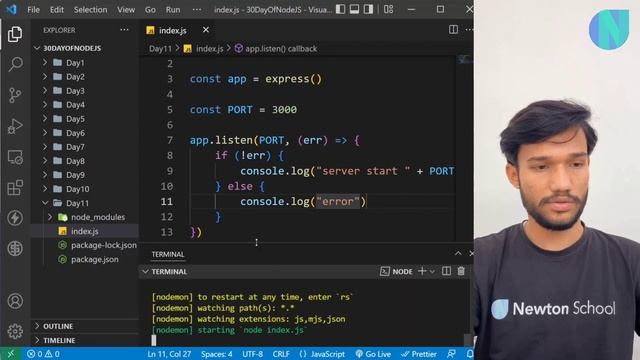
Task: Open the Search view in activity bar
Action: pos(15,64)
